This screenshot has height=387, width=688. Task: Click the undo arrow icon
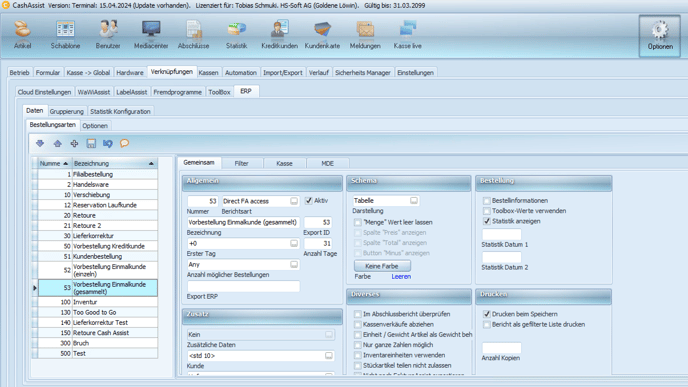tap(108, 143)
